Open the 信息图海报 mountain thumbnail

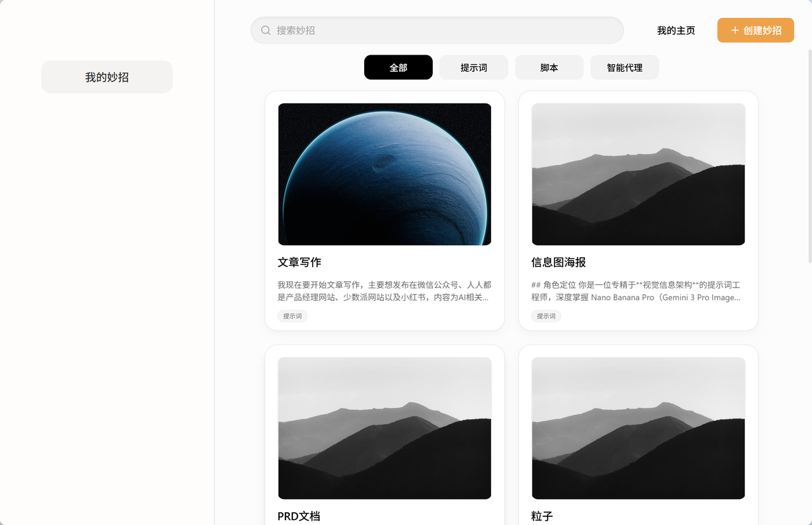click(x=638, y=174)
